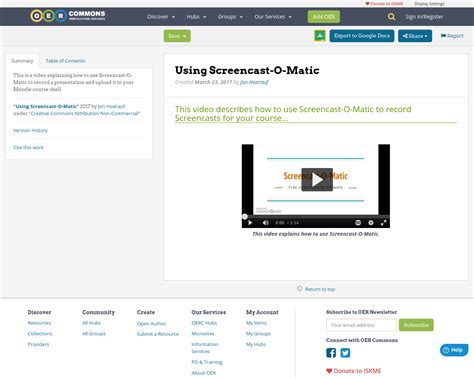Viewport: 474px width, 379px height.
Task: Click Version History link
Action: point(30,130)
